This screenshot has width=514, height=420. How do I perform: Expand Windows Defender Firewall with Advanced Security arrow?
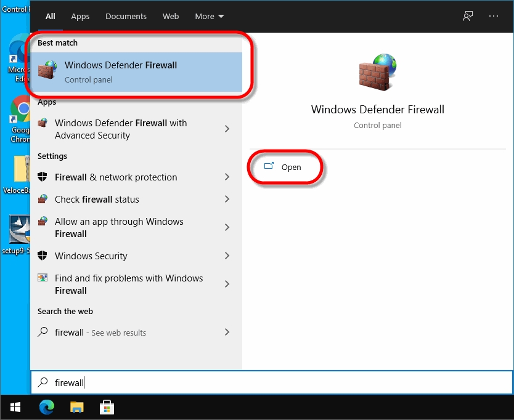click(x=227, y=129)
